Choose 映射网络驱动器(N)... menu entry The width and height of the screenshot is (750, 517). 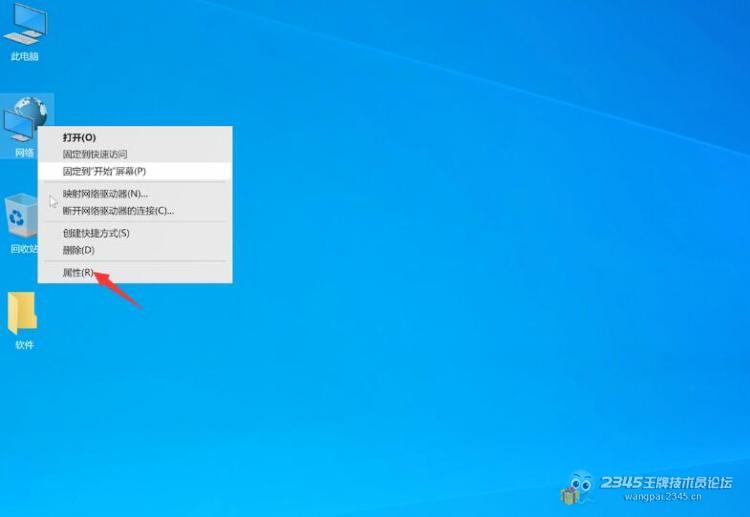135,194
